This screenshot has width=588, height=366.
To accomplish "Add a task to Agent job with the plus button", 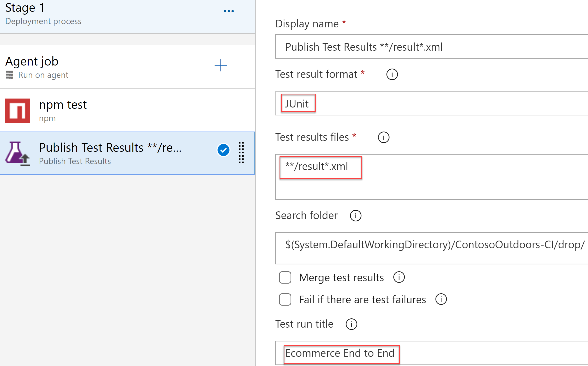I will (220, 66).
